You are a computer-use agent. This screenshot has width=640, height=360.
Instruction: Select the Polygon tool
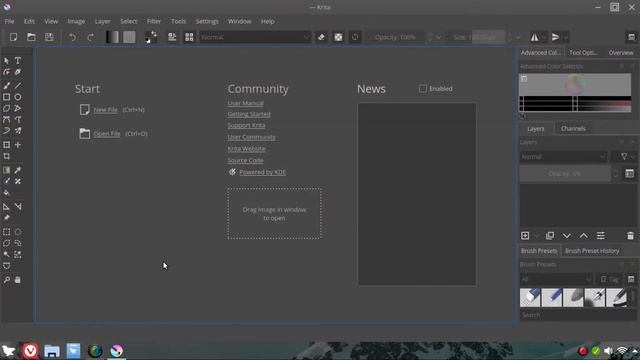[x=7, y=109]
